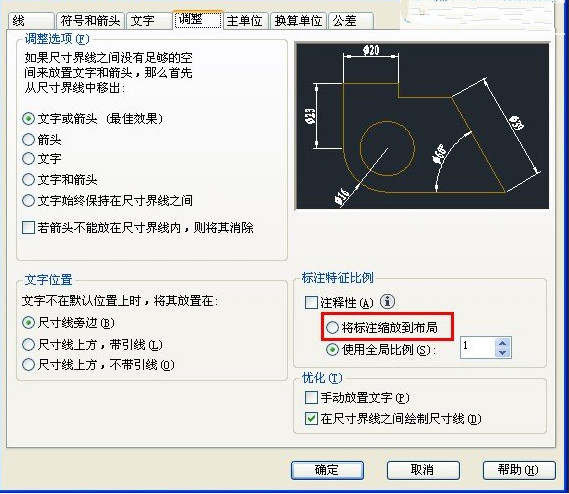Open the 文字 tab
This screenshot has width=569, height=494.
[x=149, y=21]
